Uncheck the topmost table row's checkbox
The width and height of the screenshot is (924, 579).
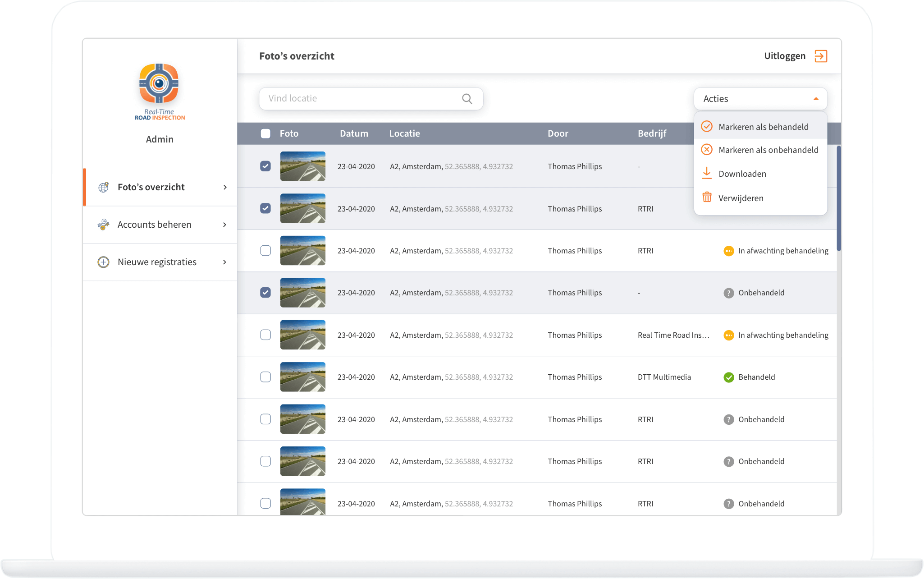click(x=265, y=166)
